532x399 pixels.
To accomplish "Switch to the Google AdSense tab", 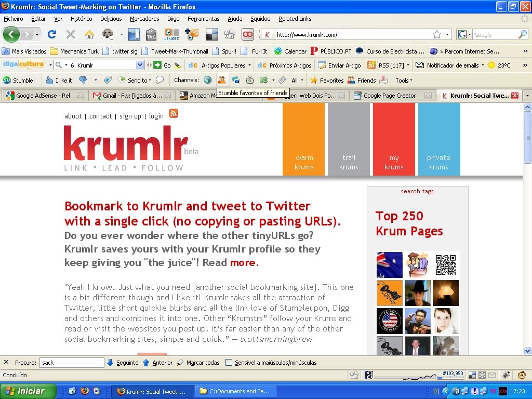I will [45, 96].
